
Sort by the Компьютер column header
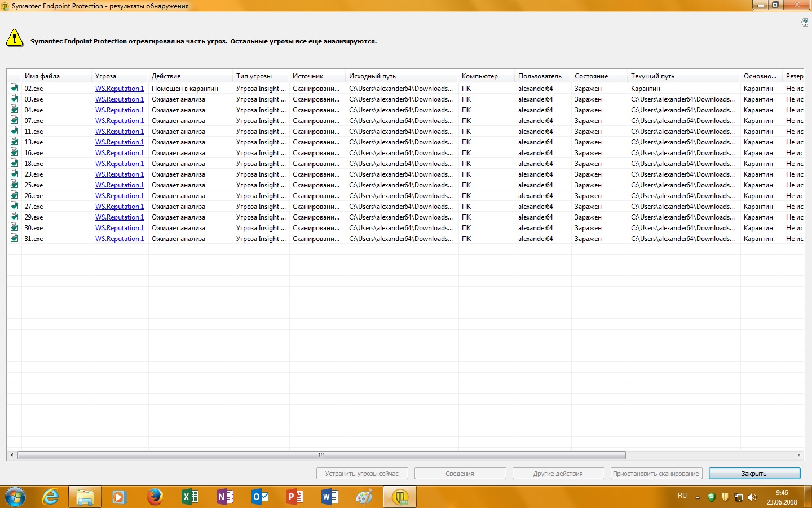pyautogui.click(x=487, y=76)
